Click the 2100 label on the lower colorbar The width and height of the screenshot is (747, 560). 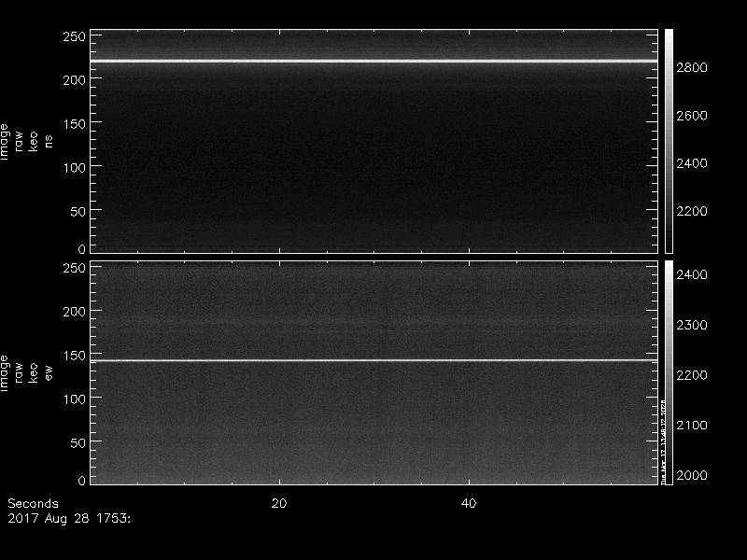(692, 426)
